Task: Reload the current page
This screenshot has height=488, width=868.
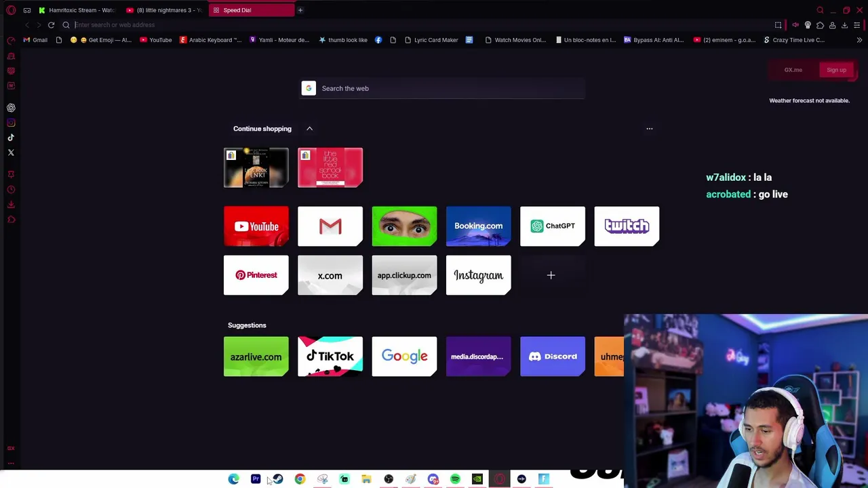Action: coord(51,25)
